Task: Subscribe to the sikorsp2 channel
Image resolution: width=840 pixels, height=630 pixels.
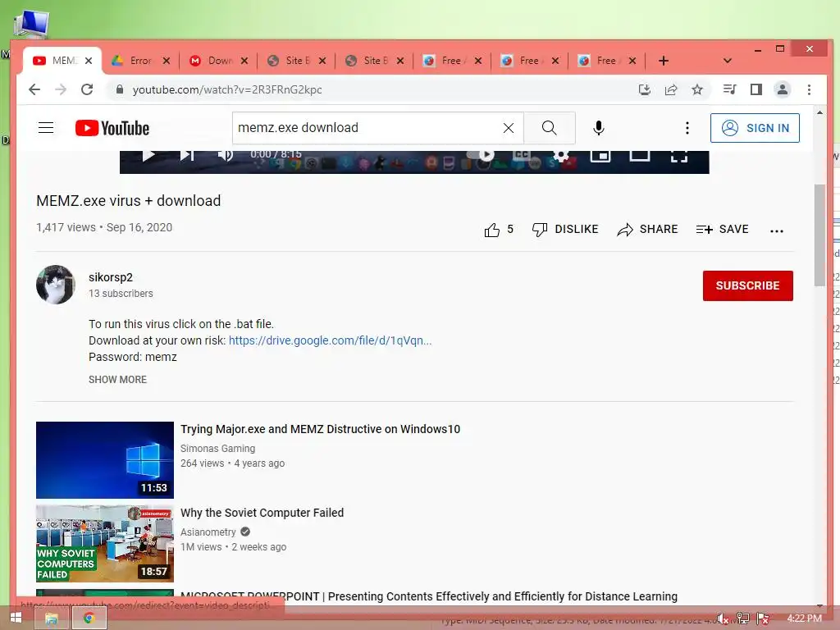Action: (x=748, y=285)
